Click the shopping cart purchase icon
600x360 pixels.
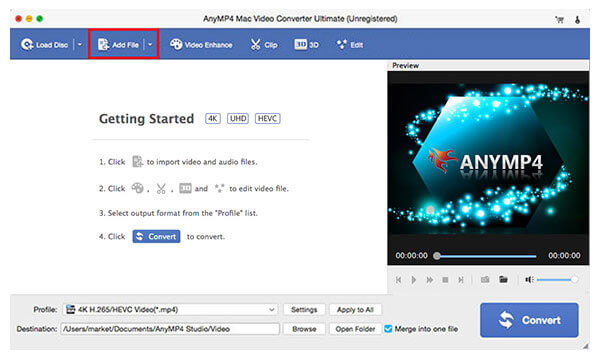[x=560, y=20]
